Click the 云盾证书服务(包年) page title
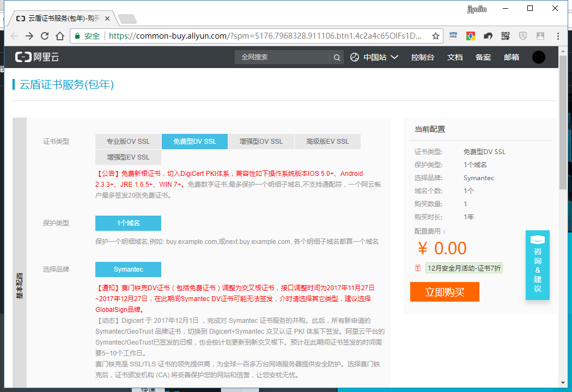 (66, 84)
